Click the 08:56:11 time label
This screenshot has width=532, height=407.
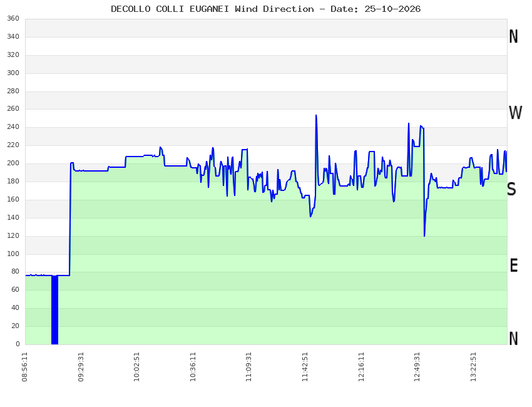(x=25, y=367)
